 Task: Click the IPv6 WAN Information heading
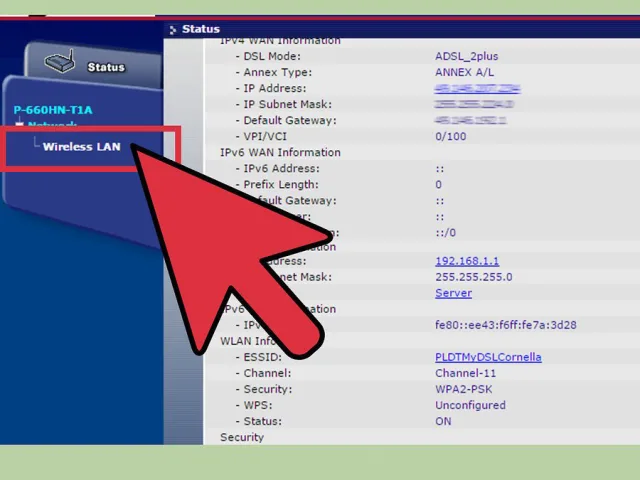click(x=280, y=152)
